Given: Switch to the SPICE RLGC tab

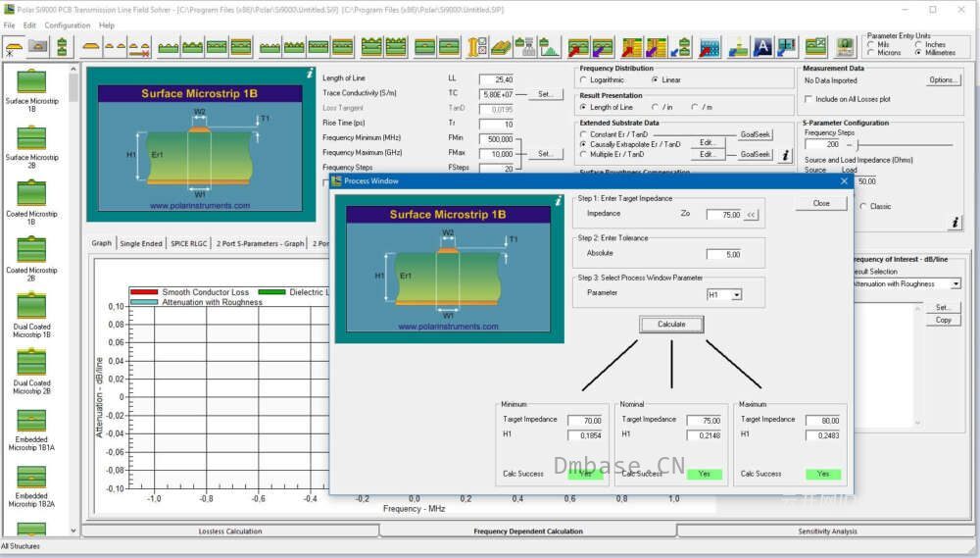Looking at the screenshot, I should pos(189,243).
